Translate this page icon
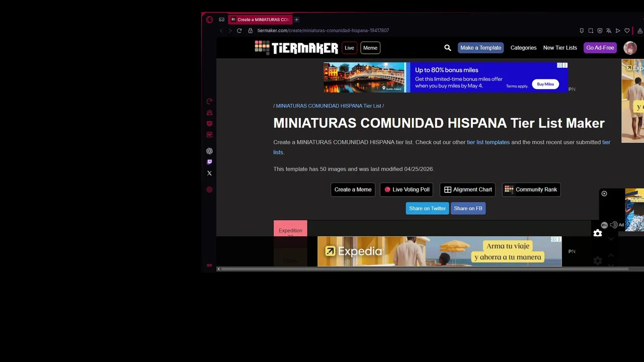 click(x=609, y=31)
